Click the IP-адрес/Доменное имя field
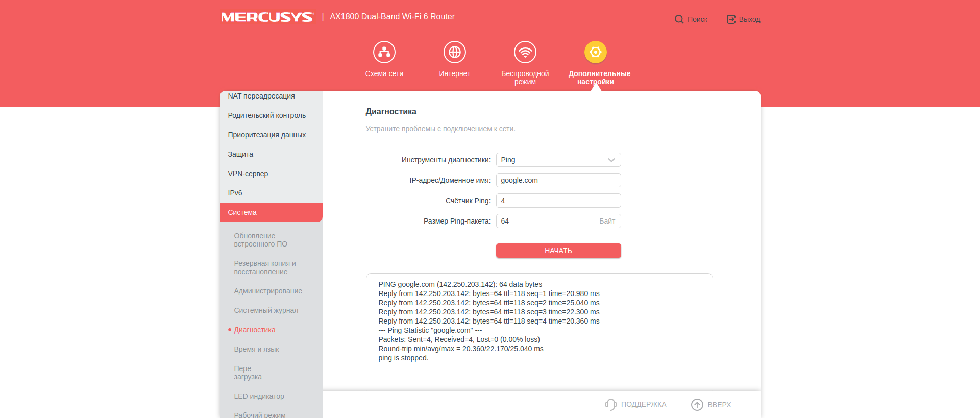The height and width of the screenshot is (418, 980). (x=558, y=180)
